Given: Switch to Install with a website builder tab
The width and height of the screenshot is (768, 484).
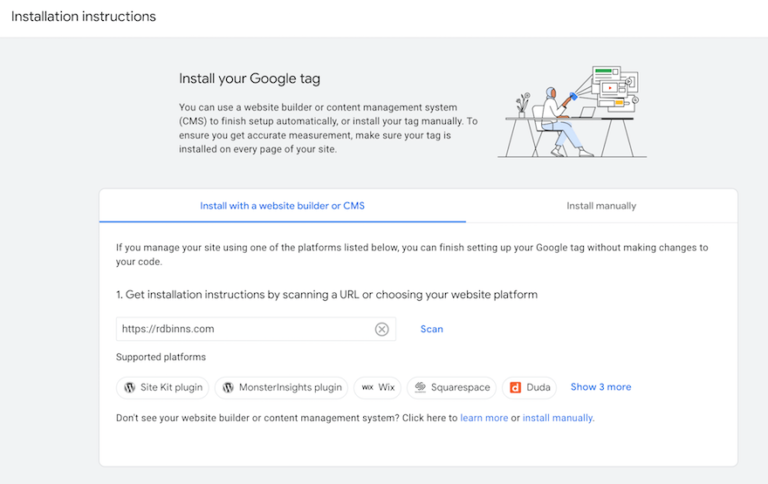Looking at the screenshot, I should [x=282, y=206].
